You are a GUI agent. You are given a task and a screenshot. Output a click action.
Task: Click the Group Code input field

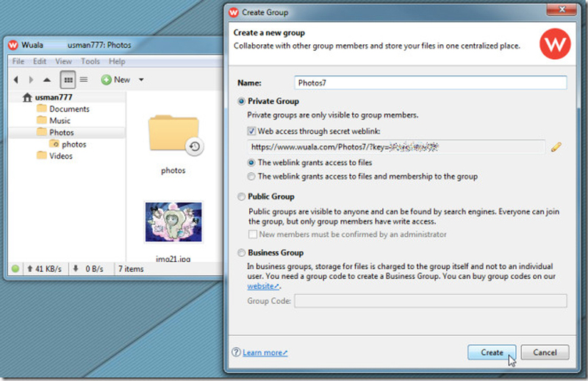[431, 301]
